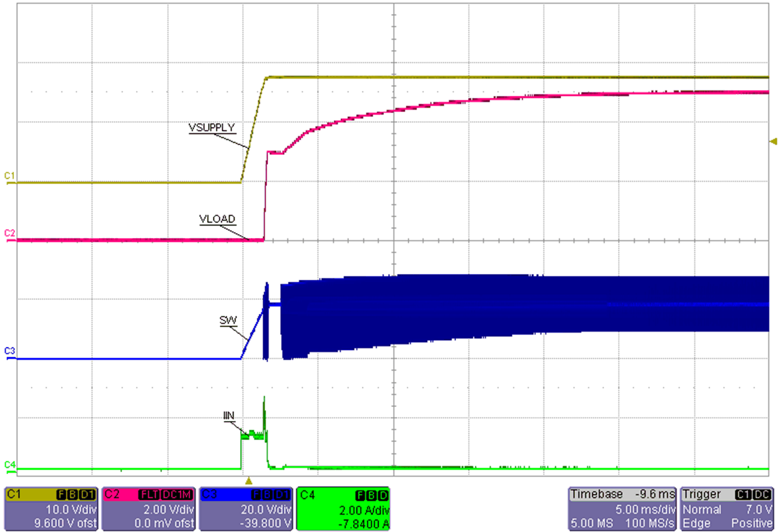Open the Trigger settings box

point(727,509)
